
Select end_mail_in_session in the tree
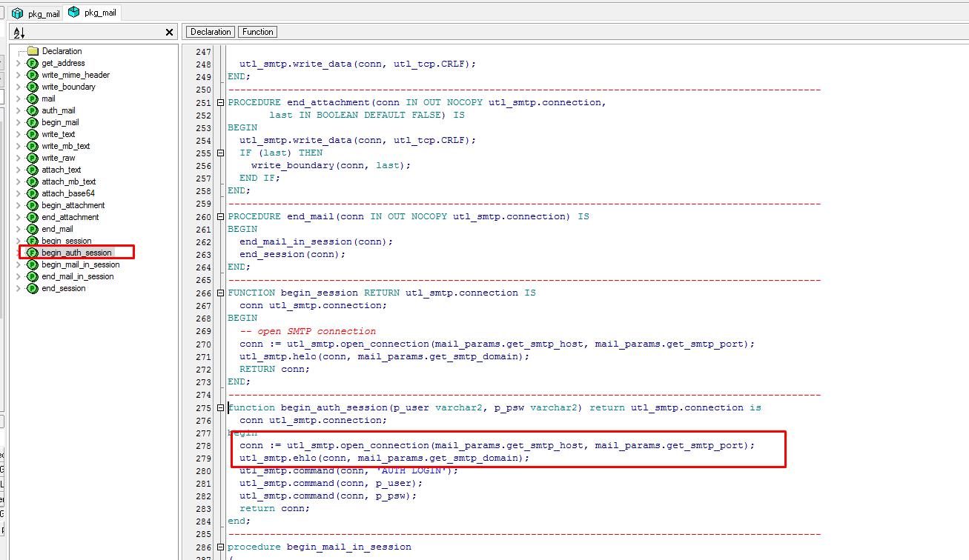coord(78,276)
